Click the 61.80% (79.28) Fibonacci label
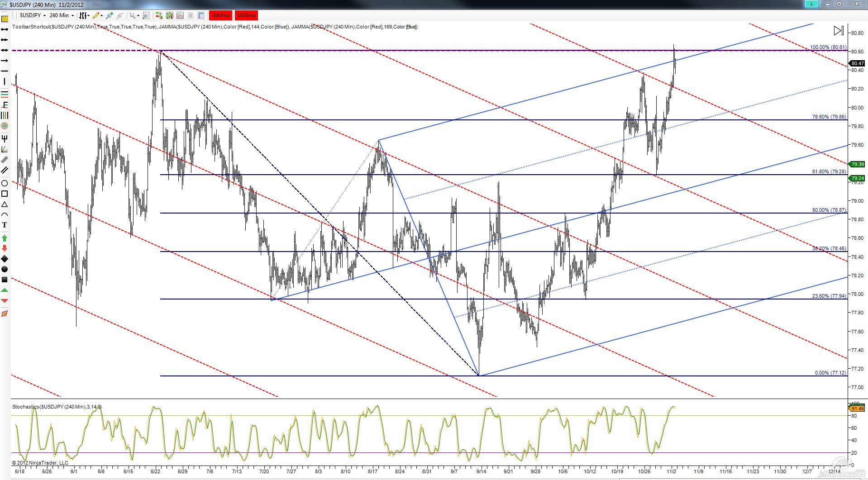Viewport: 868px width, 480px height. click(x=829, y=171)
